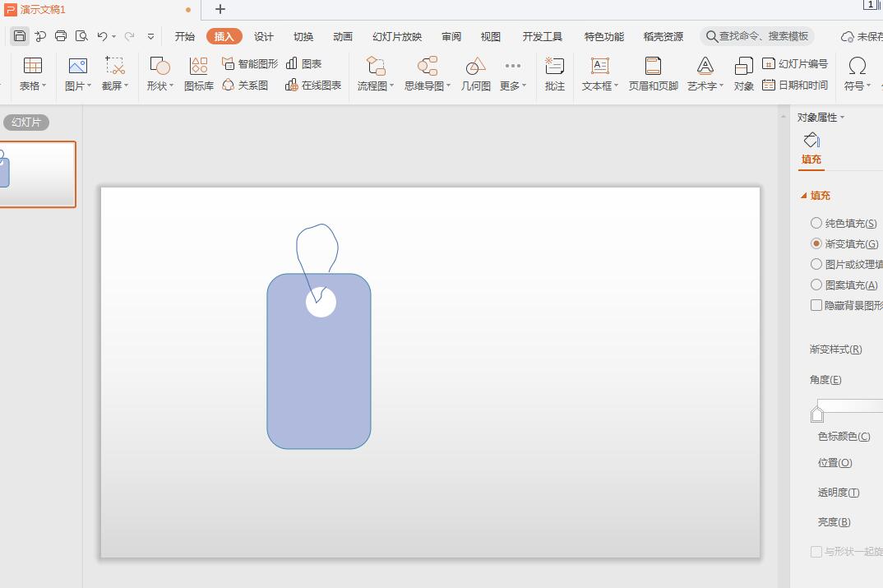
Task: Collapse the 填充 section triangle
Action: point(803,196)
